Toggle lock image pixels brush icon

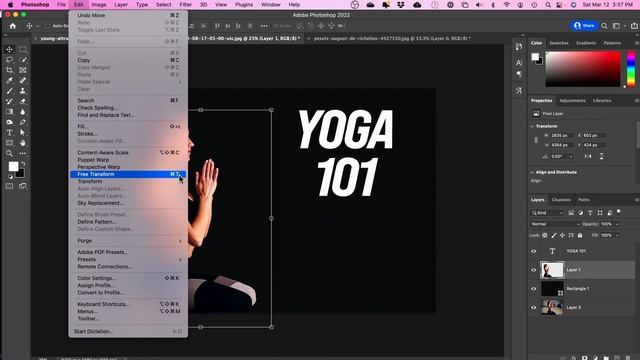[554, 236]
